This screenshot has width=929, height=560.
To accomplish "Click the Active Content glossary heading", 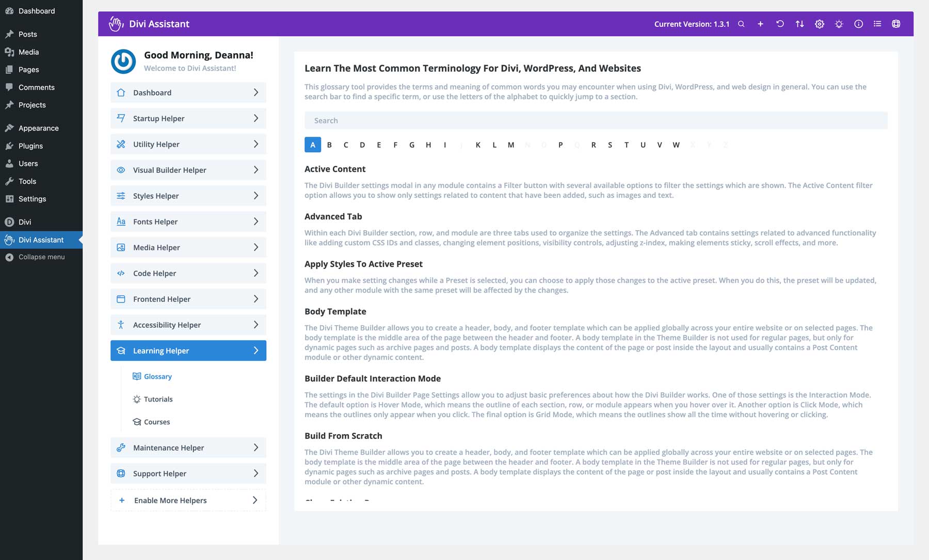I will pyautogui.click(x=335, y=169).
